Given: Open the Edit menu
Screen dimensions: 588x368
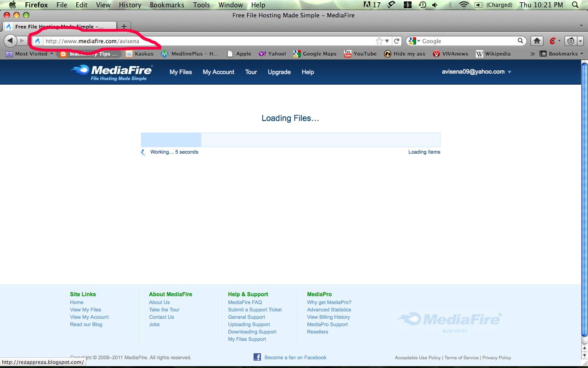Looking at the screenshot, I should pos(82,5).
